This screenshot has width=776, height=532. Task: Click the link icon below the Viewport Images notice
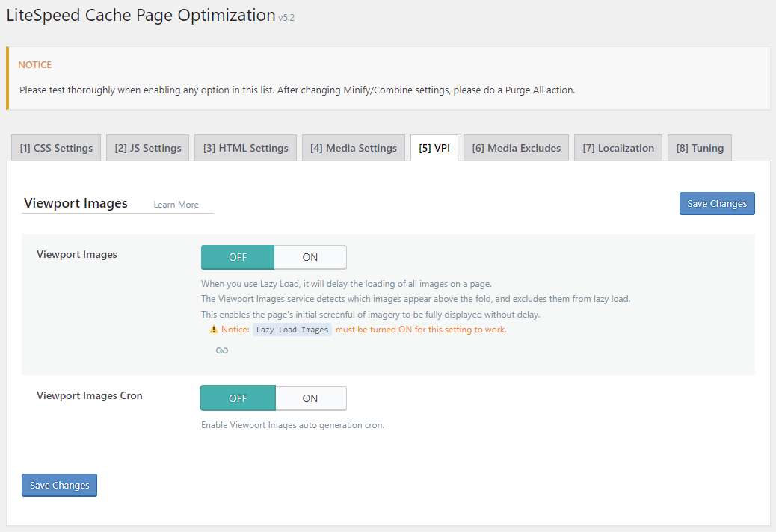click(222, 350)
